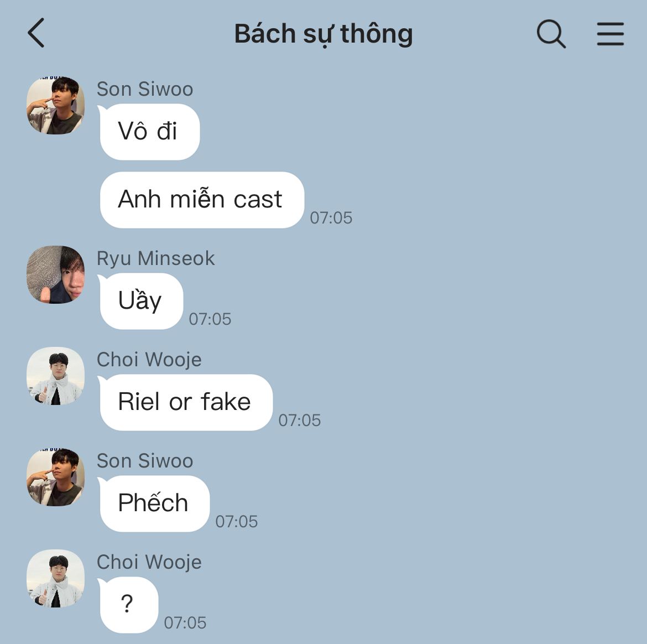Open Son Siwoo's avatar near Phếch
The height and width of the screenshot is (644, 647).
(x=56, y=477)
